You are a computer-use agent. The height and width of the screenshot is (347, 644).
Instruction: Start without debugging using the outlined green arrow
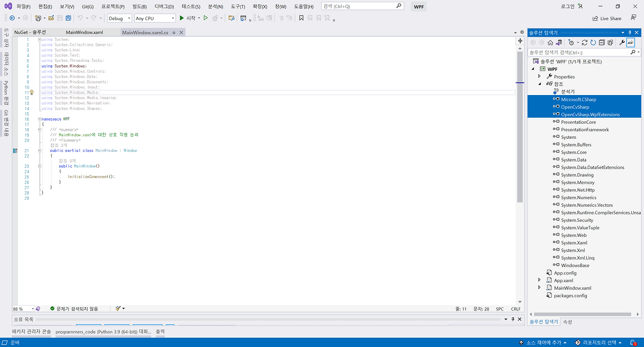point(205,18)
